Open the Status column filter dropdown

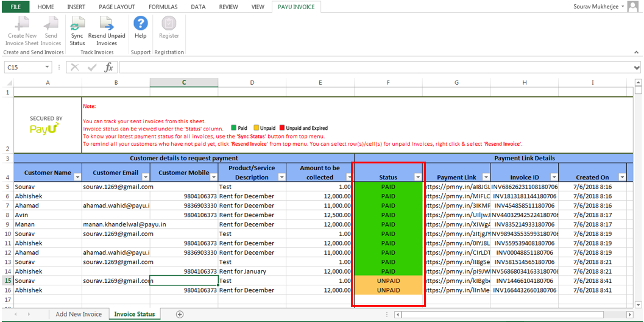coord(418,177)
